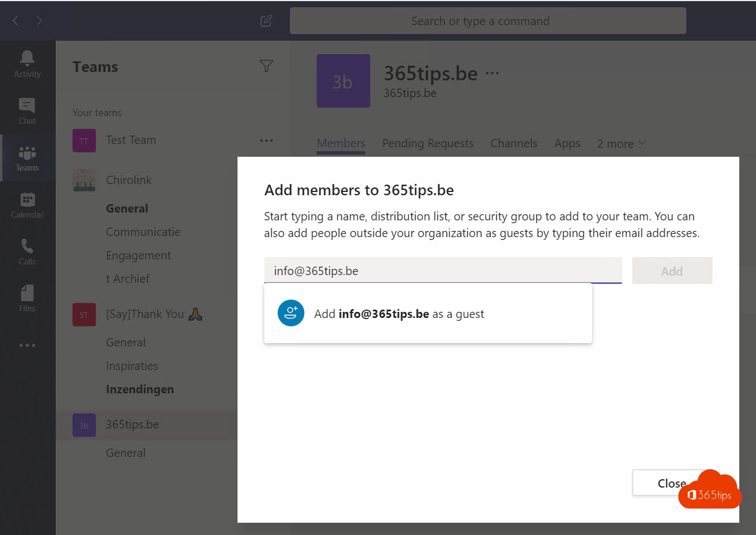Open General channel under [Say]Thank You
The image size is (756, 535).
(x=125, y=342)
